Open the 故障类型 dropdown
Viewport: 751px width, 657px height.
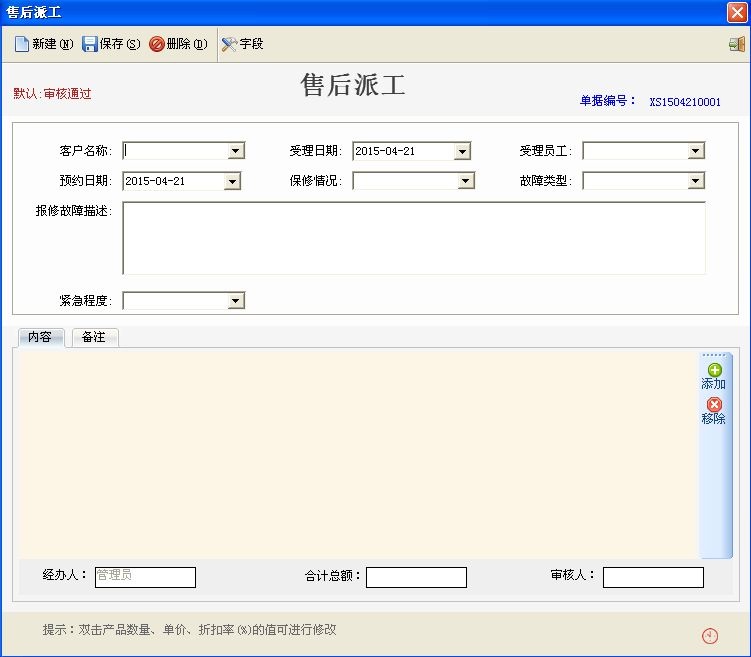click(x=696, y=181)
